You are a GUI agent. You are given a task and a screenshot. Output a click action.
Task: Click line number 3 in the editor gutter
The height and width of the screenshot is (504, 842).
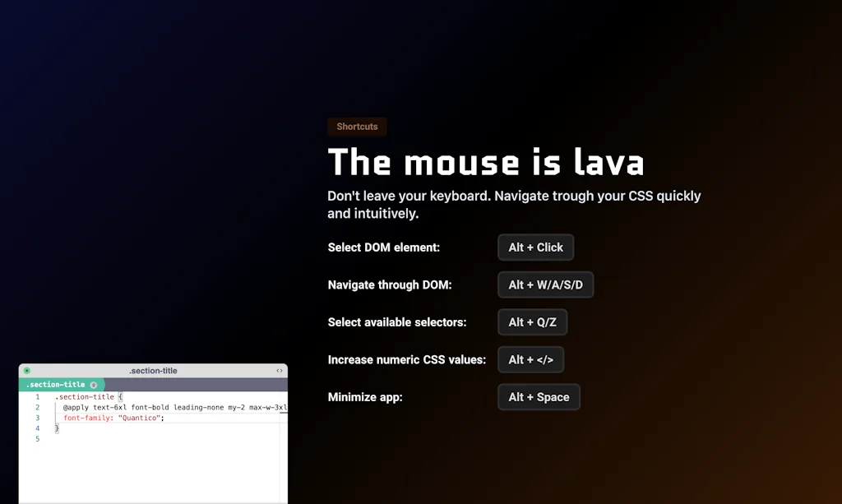click(x=37, y=418)
